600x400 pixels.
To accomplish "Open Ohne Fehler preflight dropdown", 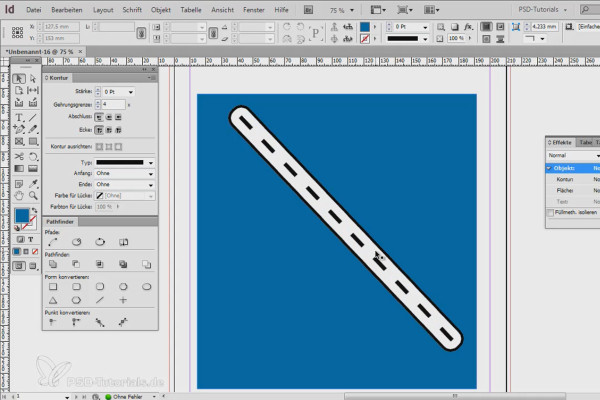I will point(154,397).
